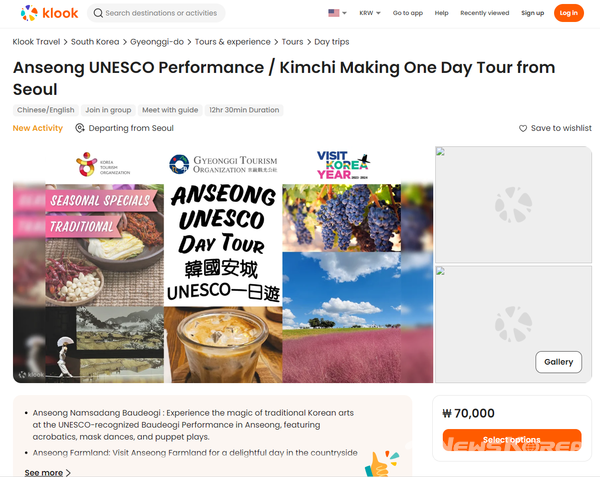Open the Day trips breadcrumb link
Image resolution: width=600 pixels, height=477 pixels.
(332, 42)
